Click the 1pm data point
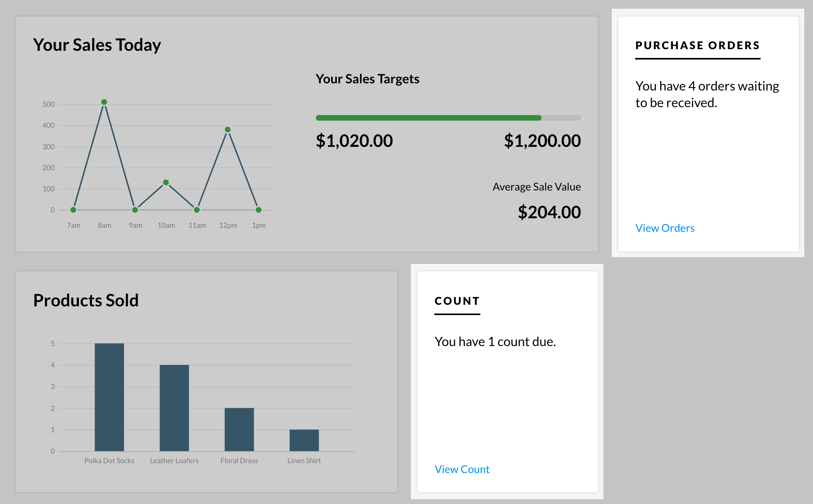This screenshot has height=504, width=813. (258, 210)
